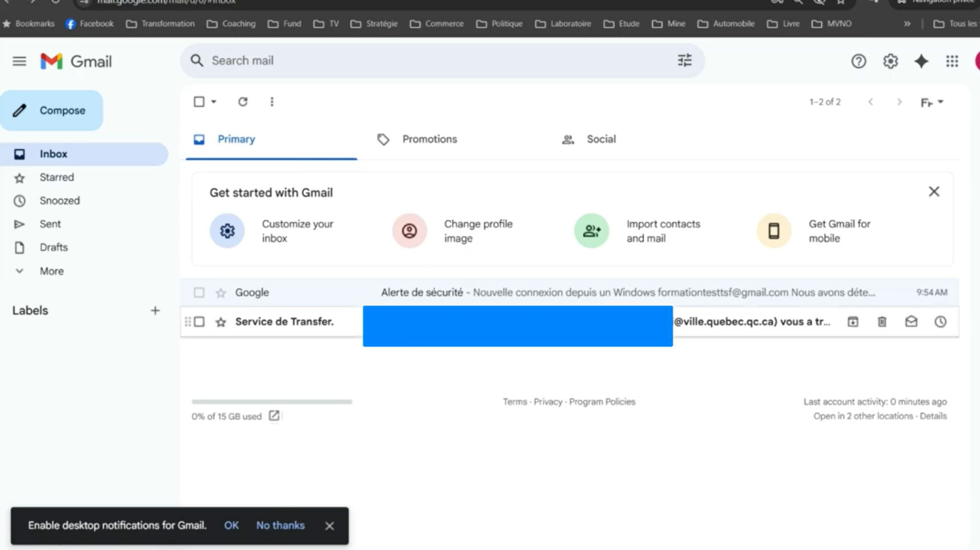
Task: Click in the Search mail field
Action: point(437,60)
